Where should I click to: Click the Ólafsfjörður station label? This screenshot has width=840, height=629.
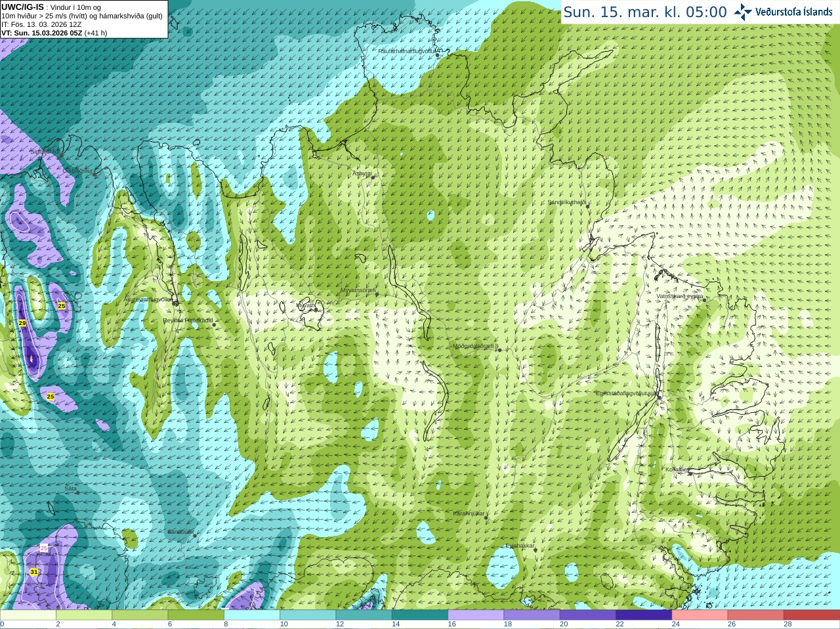click(78, 170)
